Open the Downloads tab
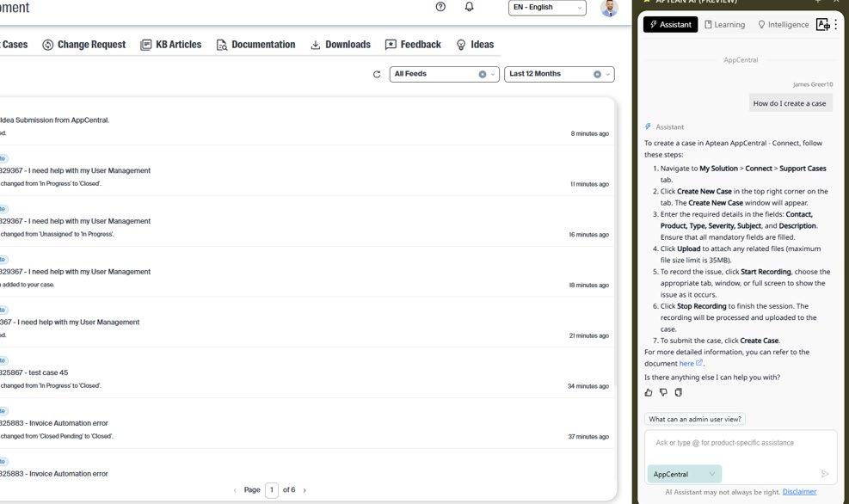The width and height of the screenshot is (849, 504). pos(341,45)
